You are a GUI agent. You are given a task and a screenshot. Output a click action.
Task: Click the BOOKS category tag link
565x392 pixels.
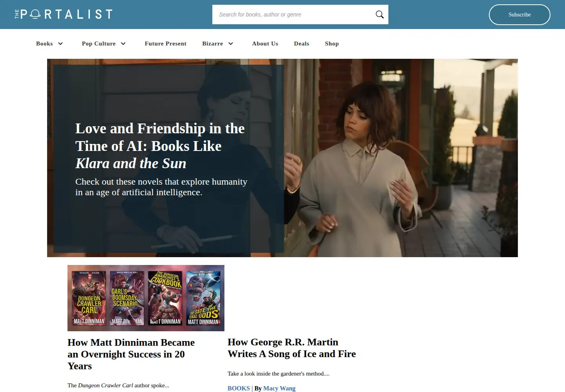pyautogui.click(x=239, y=388)
